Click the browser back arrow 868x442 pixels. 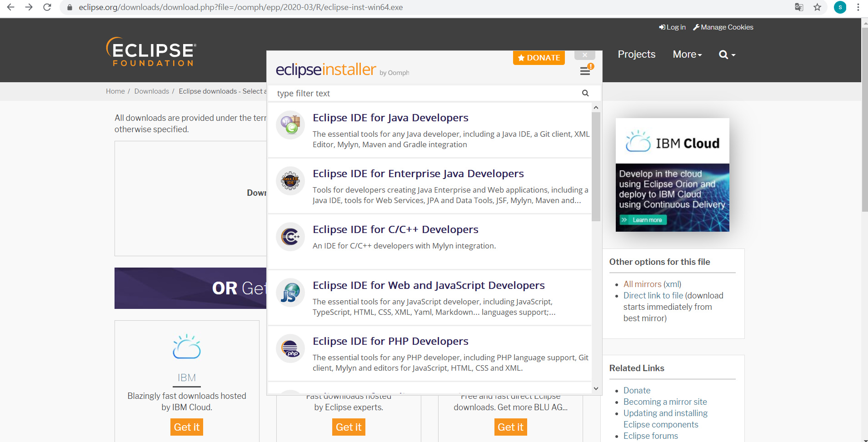click(10, 7)
